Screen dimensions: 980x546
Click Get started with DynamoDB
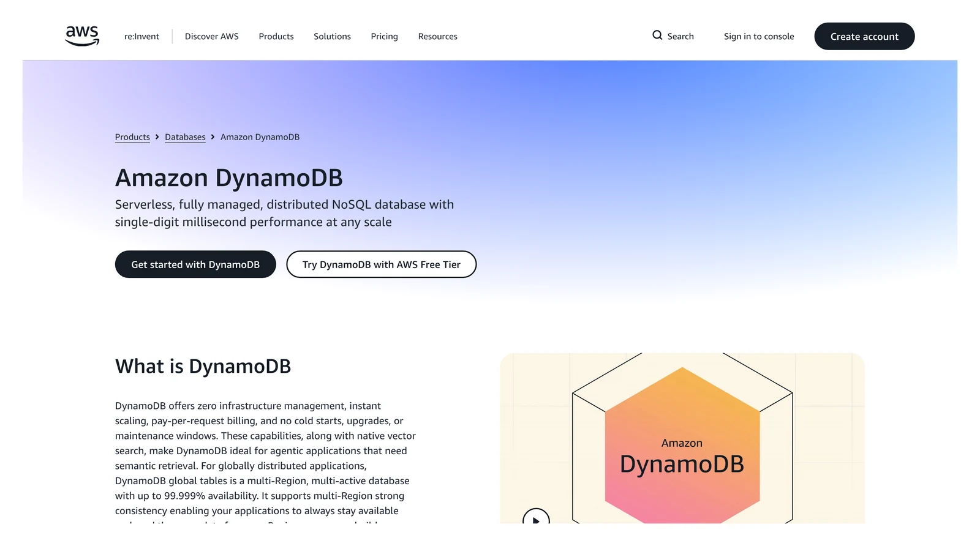point(195,264)
